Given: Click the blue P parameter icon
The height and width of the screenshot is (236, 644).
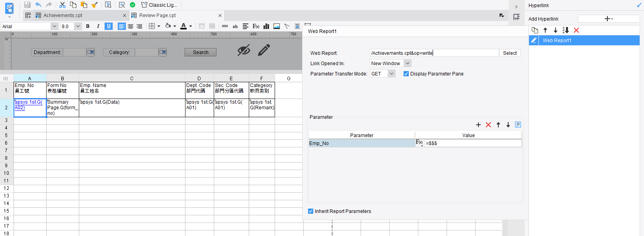Looking at the screenshot, I should coord(518,125).
